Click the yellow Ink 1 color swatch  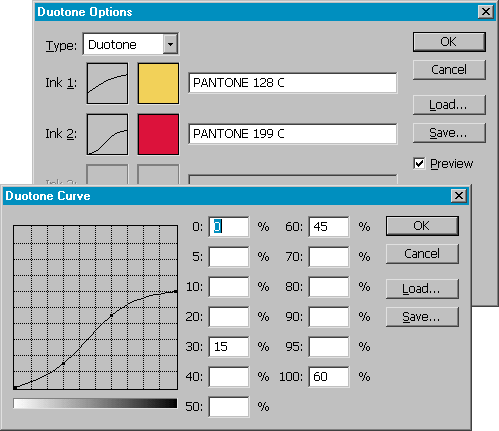158,83
